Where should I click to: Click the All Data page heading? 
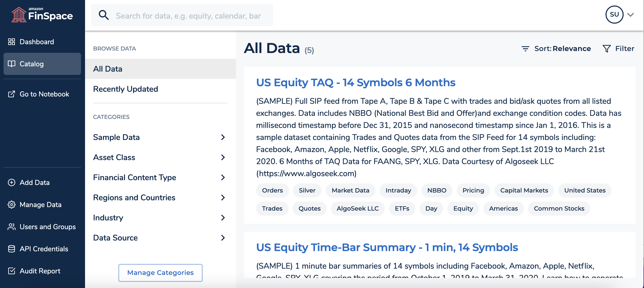(x=272, y=48)
